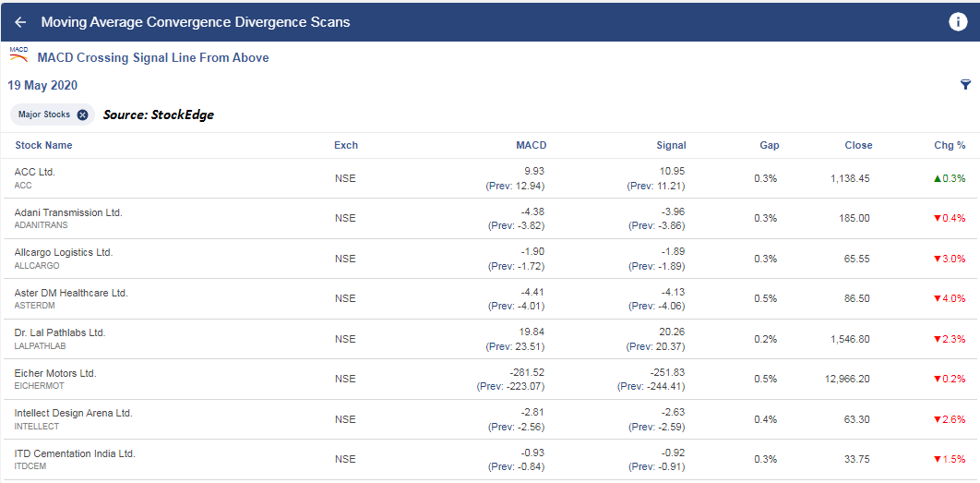Screen dimensions: 980x483
Task: Sort by Exch column header
Action: pos(346,145)
